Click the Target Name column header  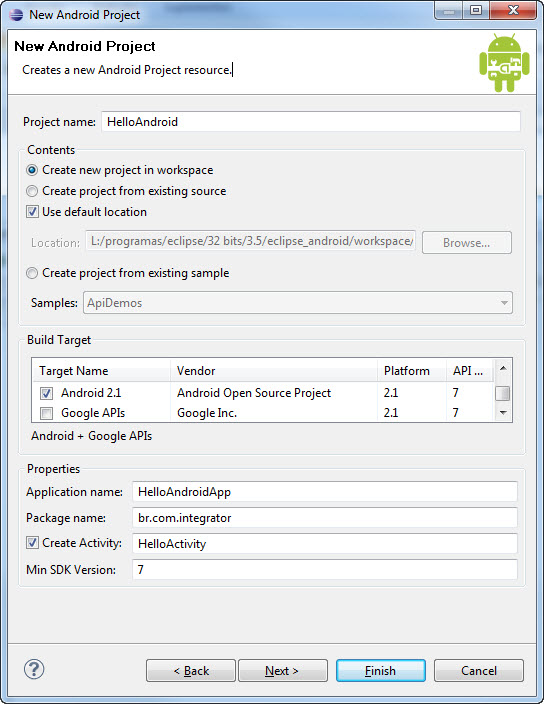pos(101,371)
